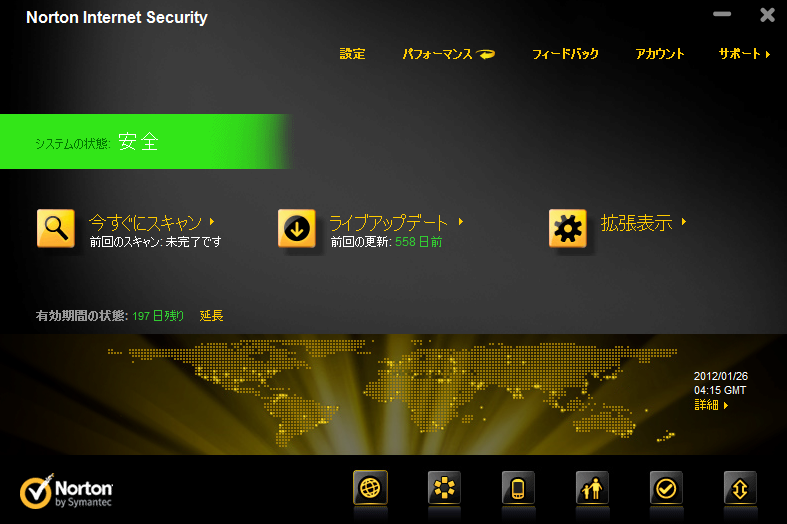
Task: Click the up-down arrows backup icon
Action: coord(740,487)
